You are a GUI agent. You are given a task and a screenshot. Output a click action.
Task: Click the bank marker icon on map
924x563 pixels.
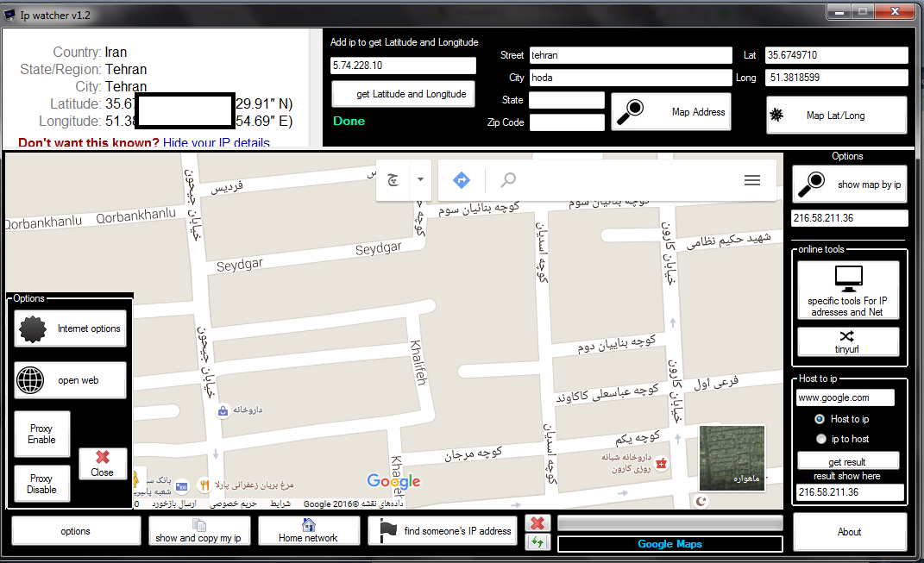coord(182,486)
